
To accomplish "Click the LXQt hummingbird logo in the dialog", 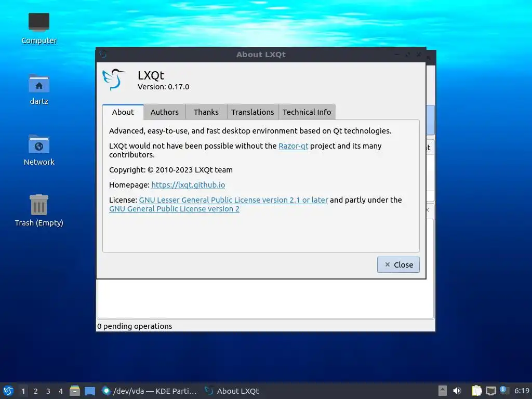I will [114, 79].
